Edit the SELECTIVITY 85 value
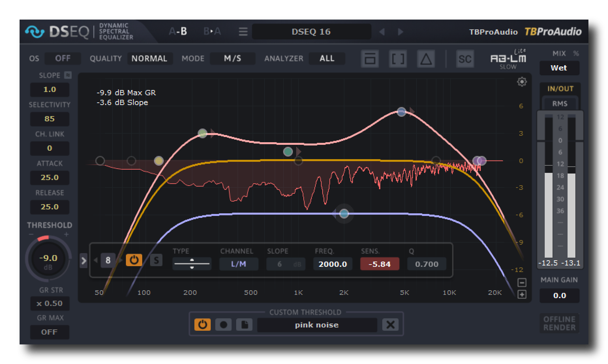 [x=50, y=119]
